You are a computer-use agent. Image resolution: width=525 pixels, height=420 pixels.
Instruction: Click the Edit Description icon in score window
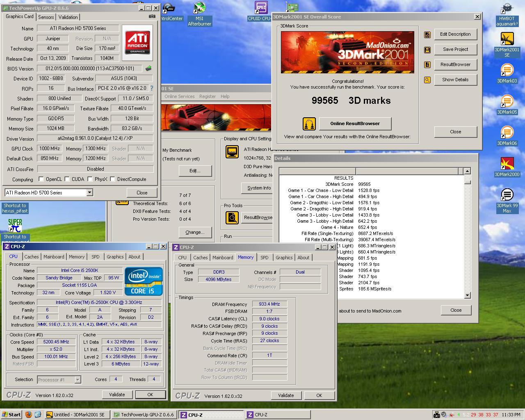427,34
